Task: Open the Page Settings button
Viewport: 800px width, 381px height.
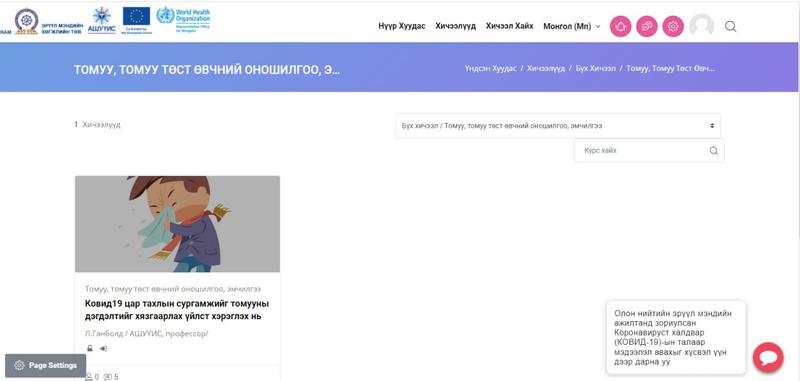Action: coord(45,365)
